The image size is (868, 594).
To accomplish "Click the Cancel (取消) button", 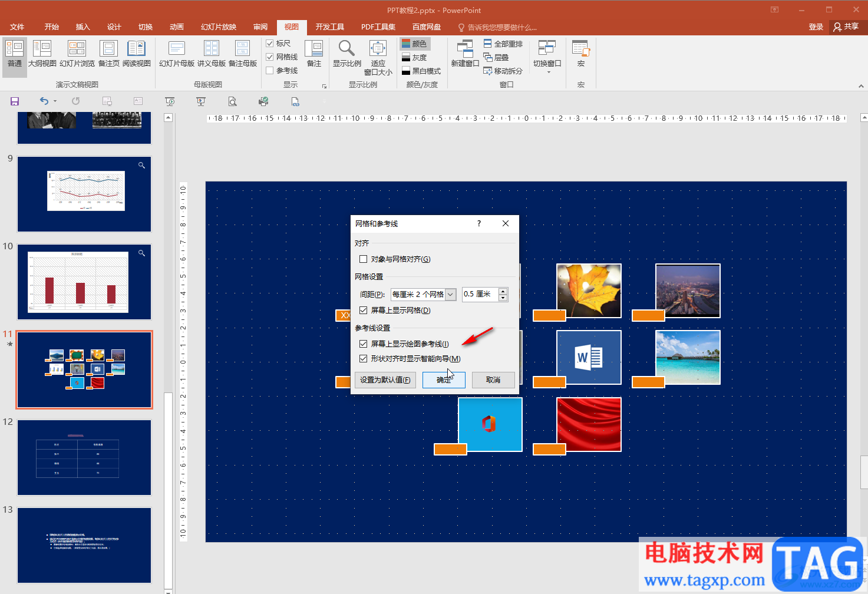I will [493, 380].
